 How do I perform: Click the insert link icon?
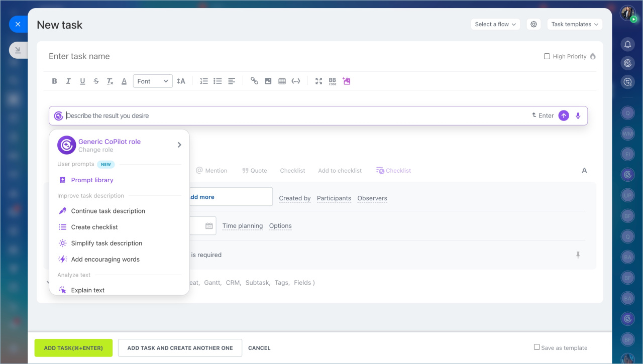click(x=254, y=81)
